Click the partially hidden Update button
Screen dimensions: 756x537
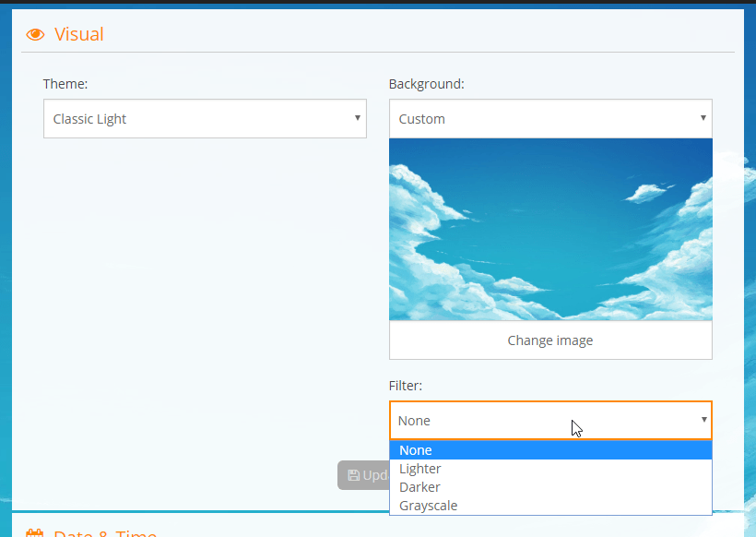(x=364, y=475)
